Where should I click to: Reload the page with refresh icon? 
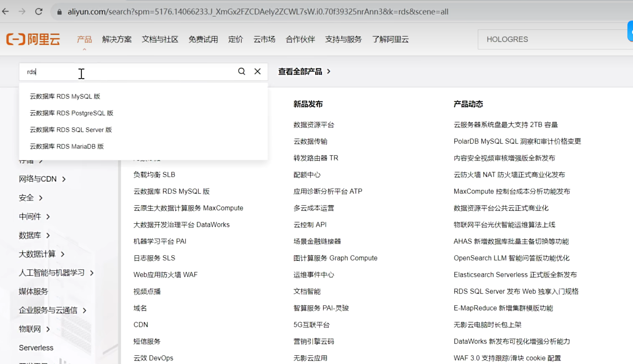(x=39, y=12)
